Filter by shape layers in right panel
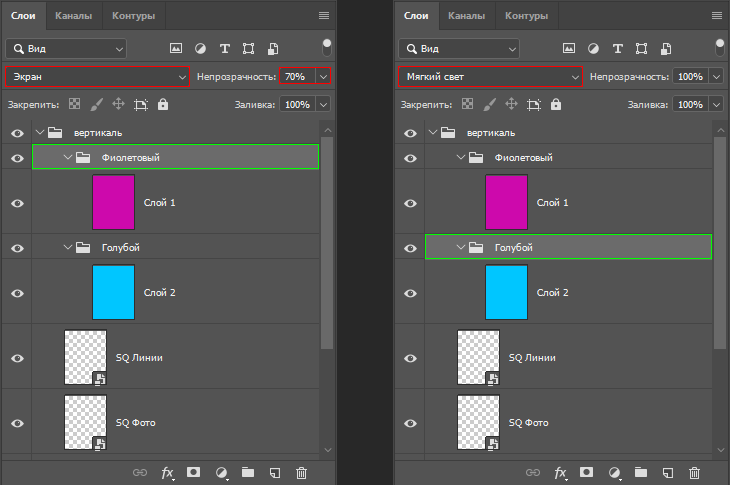The width and height of the screenshot is (730, 485). pyautogui.click(x=642, y=48)
